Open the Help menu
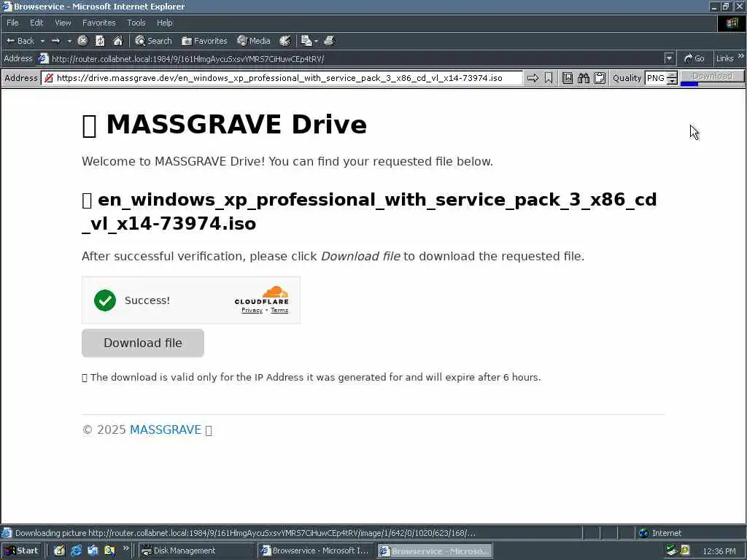 164,23
